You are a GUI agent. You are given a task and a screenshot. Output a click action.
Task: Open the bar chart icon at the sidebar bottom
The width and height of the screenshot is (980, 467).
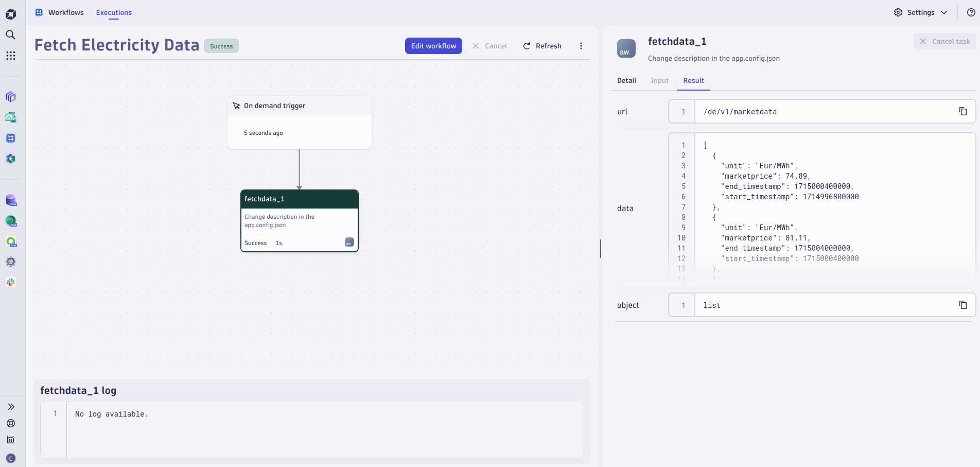pyautogui.click(x=11, y=440)
